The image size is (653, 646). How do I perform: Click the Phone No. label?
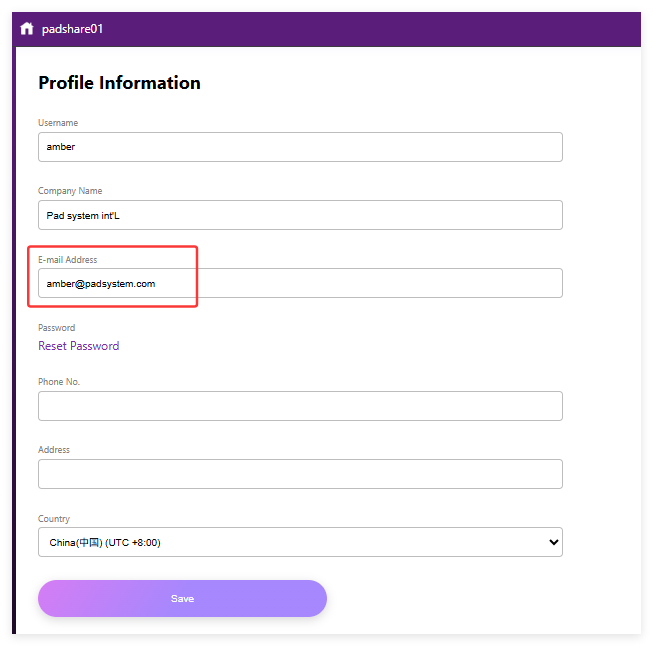[59, 382]
